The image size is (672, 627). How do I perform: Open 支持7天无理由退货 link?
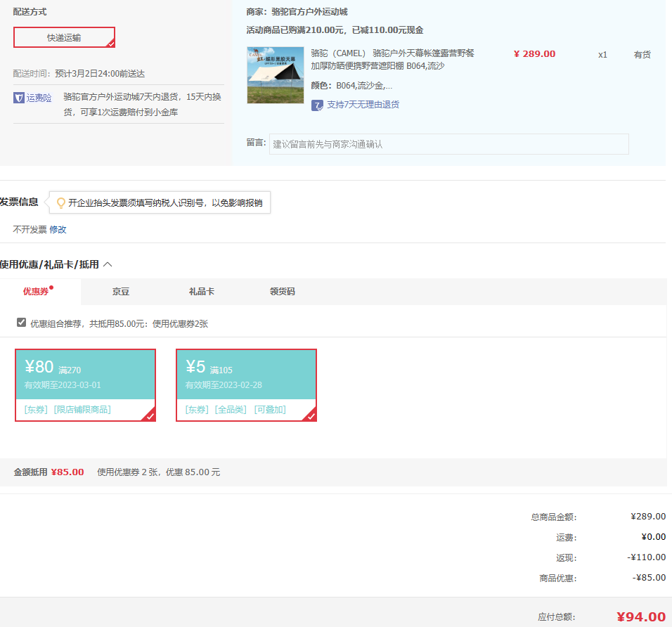coord(363,105)
